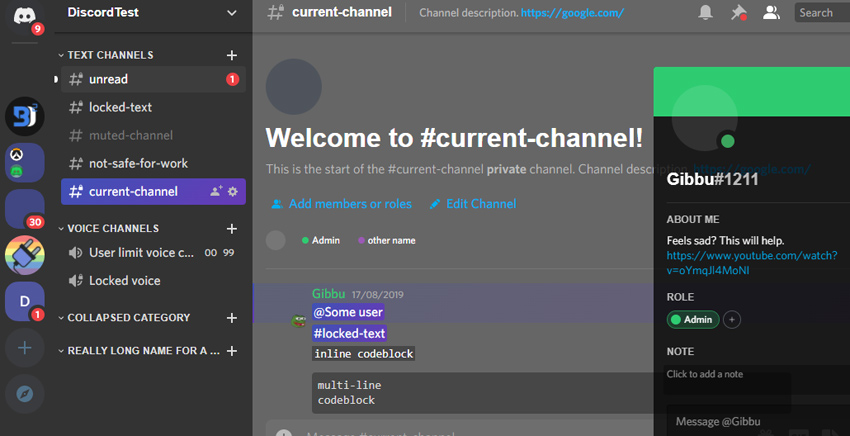This screenshot has height=436, width=850.
Task: Click Gibbu's profile popup avatar
Action: pos(704,118)
